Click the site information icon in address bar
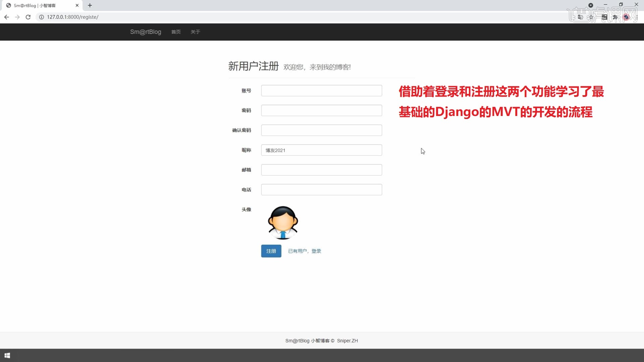 coord(42,17)
